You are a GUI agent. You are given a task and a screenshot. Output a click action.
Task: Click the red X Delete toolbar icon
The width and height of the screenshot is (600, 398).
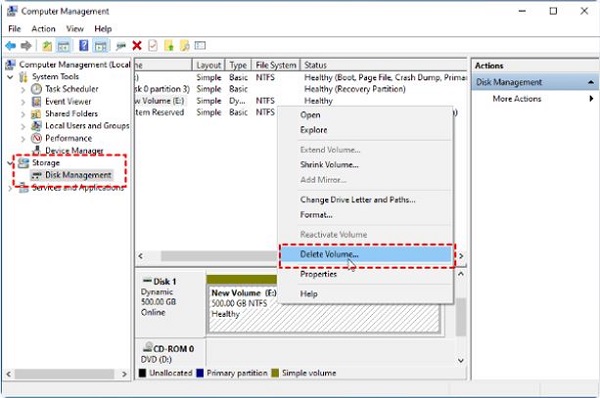137,46
